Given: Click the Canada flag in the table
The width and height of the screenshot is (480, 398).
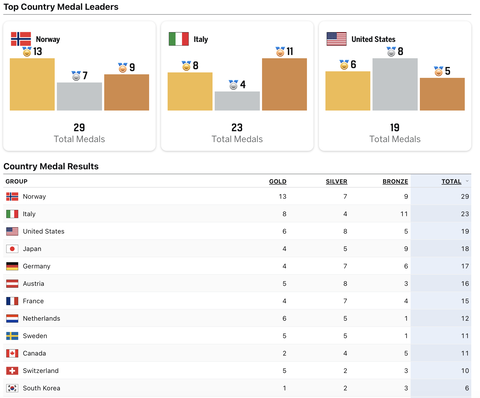Looking at the screenshot, I should (x=12, y=353).
